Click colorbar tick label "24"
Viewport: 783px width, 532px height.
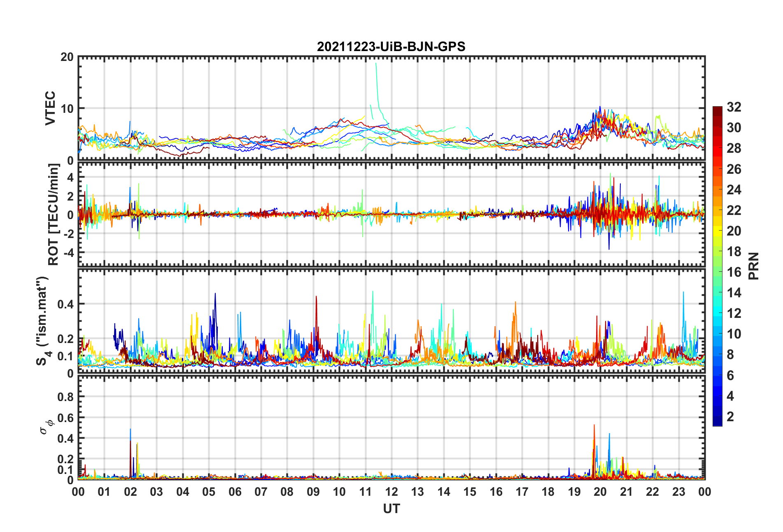point(734,190)
